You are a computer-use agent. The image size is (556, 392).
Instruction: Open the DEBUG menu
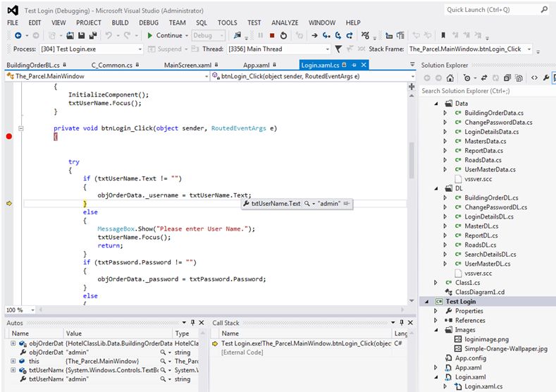tap(149, 23)
